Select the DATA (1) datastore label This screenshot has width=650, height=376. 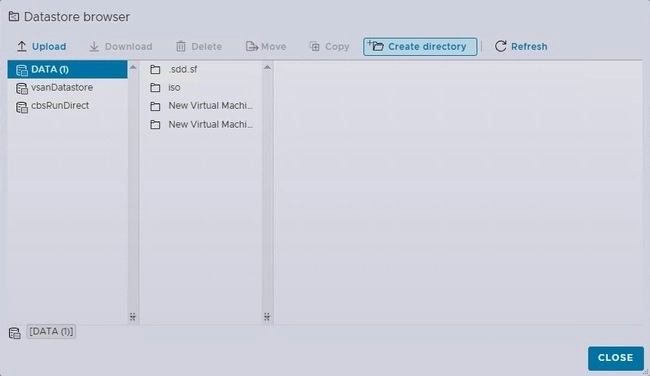[50, 69]
